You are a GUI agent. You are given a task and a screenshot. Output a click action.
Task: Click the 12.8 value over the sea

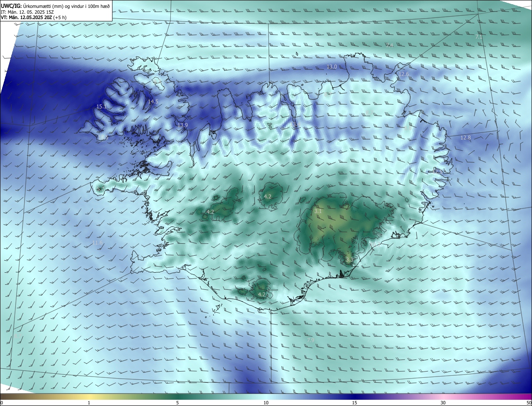point(465,137)
